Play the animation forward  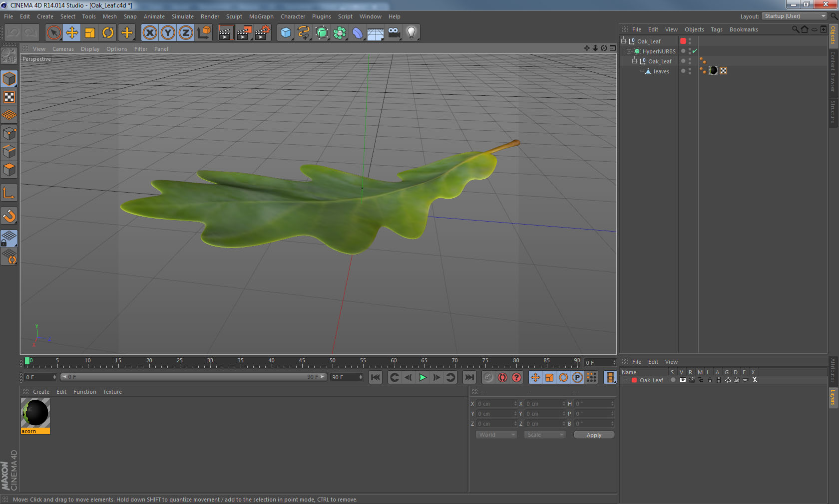click(x=422, y=378)
